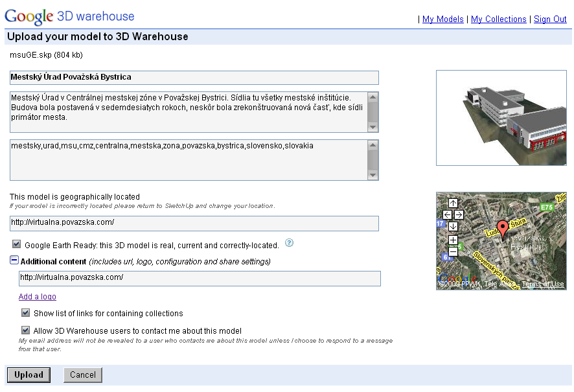Click the 'Upload your model to 3D Warehouse' heading
574x392 pixels.
[98, 36]
